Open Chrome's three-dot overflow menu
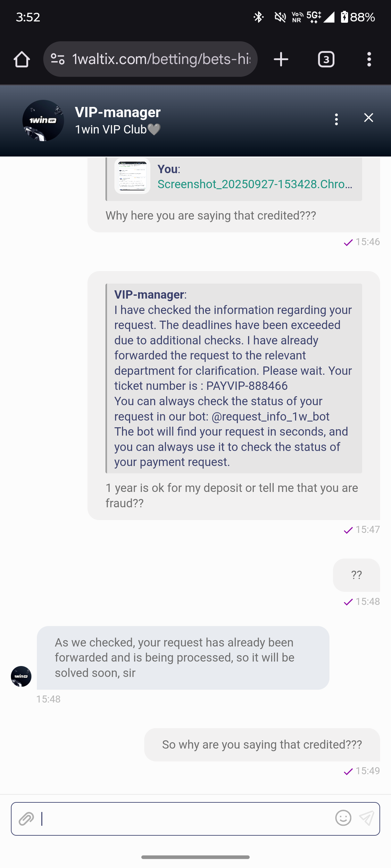 click(369, 59)
